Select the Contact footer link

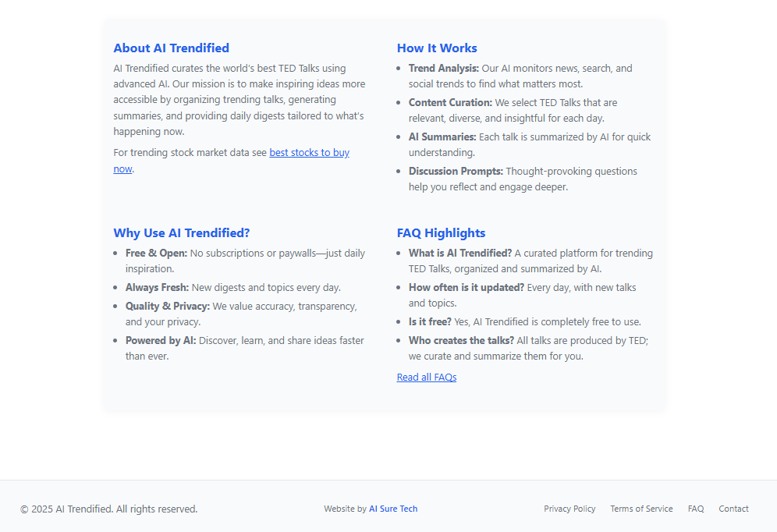tap(733, 509)
